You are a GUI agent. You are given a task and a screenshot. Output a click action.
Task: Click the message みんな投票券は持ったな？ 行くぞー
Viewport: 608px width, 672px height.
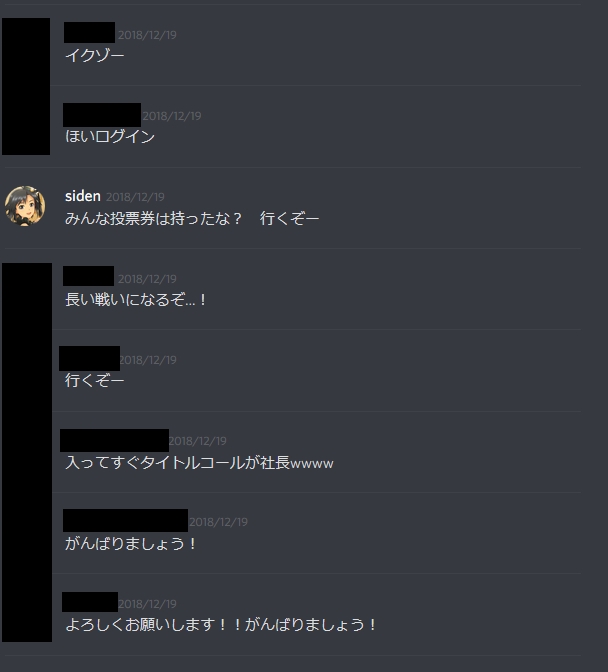(192, 218)
